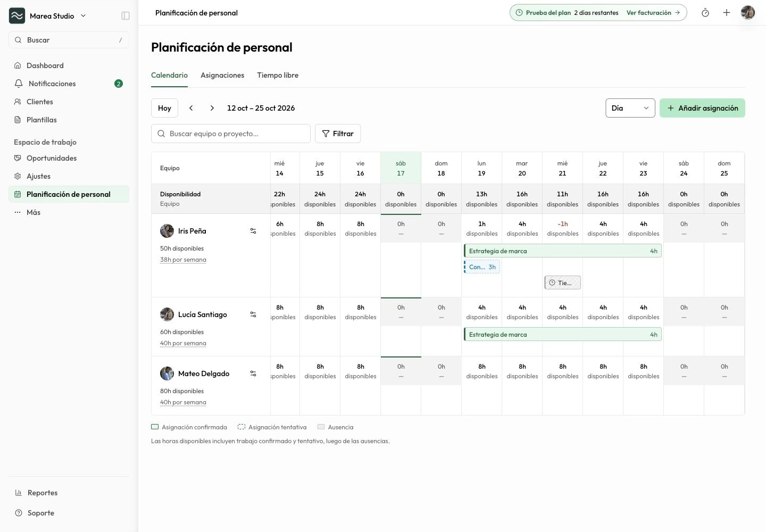The image size is (766, 532).
Task: Expand Marea Studio workspace dropdown
Action: click(83, 16)
